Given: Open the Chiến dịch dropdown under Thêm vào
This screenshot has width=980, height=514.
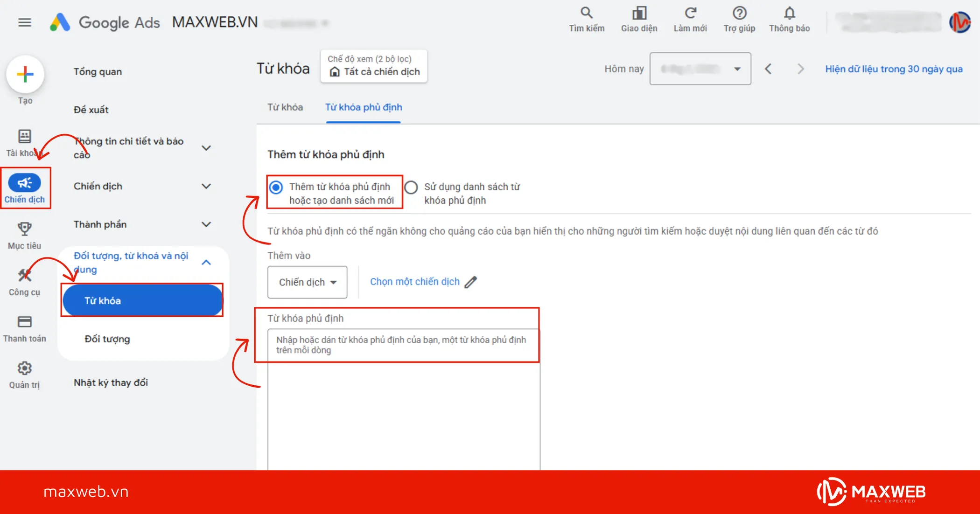Looking at the screenshot, I should 307,282.
